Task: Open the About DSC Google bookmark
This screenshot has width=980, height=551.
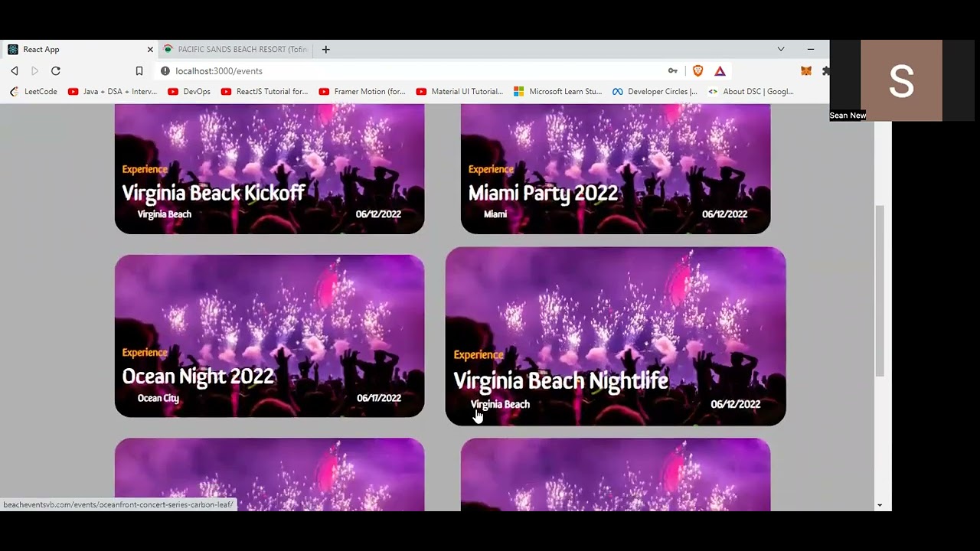Action: [x=751, y=91]
